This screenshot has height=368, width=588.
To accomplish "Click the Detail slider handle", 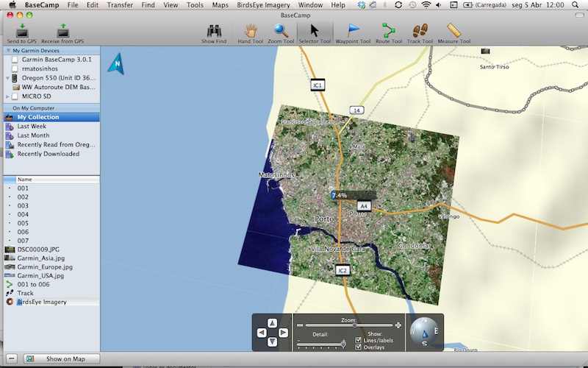I will tap(343, 344).
